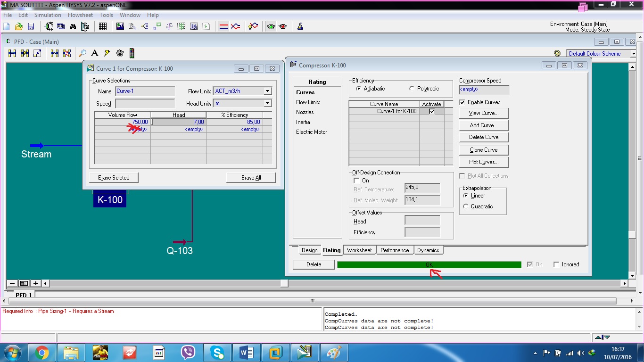
Task: Switch to the Performance tab of K-100
Action: point(395,250)
